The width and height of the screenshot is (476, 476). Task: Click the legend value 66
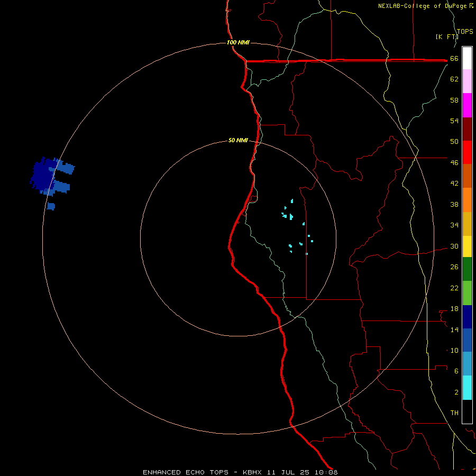coord(454,59)
